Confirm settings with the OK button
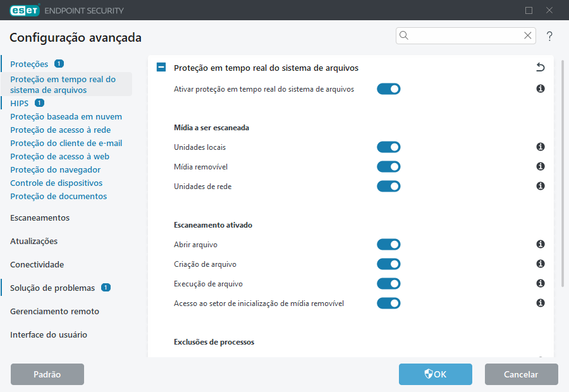The height and width of the screenshot is (392, 569). [x=435, y=374]
